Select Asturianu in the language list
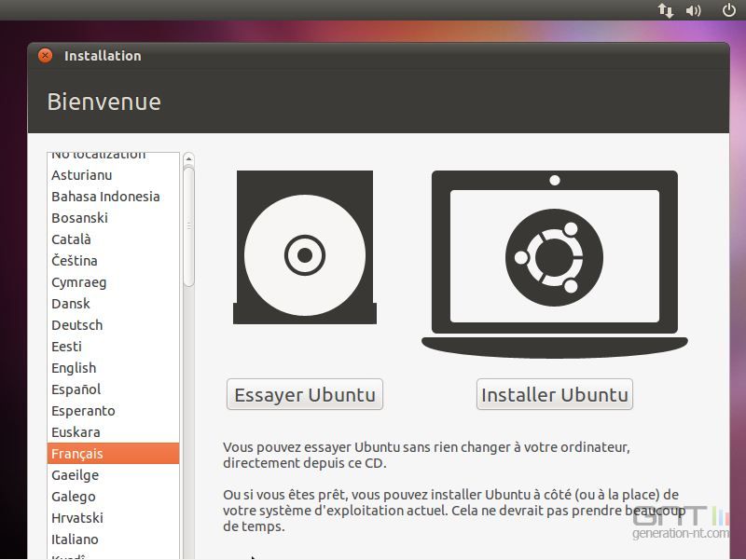Viewport: 746px width, 560px height. pyautogui.click(x=113, y=175)
